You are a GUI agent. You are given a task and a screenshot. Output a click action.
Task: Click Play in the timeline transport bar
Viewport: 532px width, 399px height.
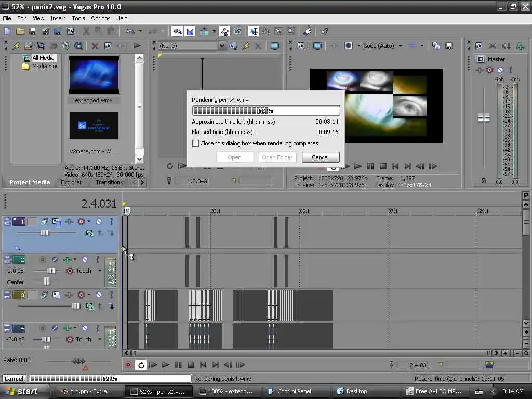[166, 365]
